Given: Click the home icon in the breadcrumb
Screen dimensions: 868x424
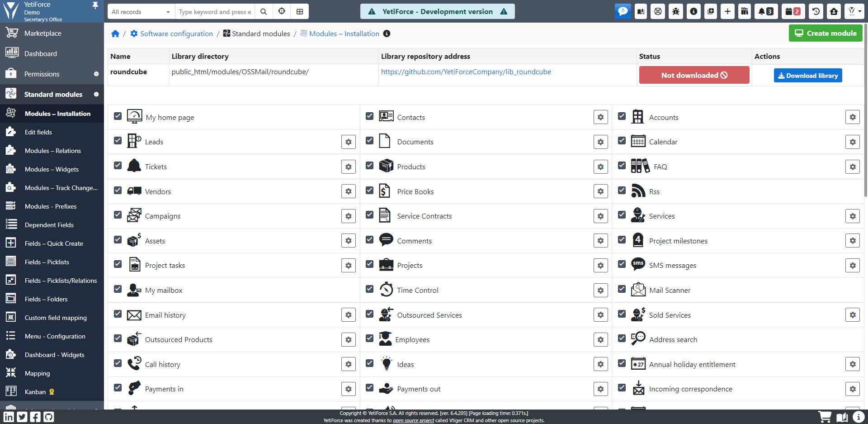Looking at the screenshot, I should pyautogui.click(x=115, y=33).
